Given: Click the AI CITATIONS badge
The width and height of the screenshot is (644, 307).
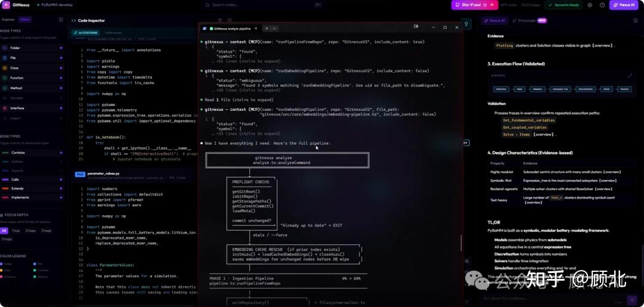Looking at the screenshot, I should tap(85, 32).
